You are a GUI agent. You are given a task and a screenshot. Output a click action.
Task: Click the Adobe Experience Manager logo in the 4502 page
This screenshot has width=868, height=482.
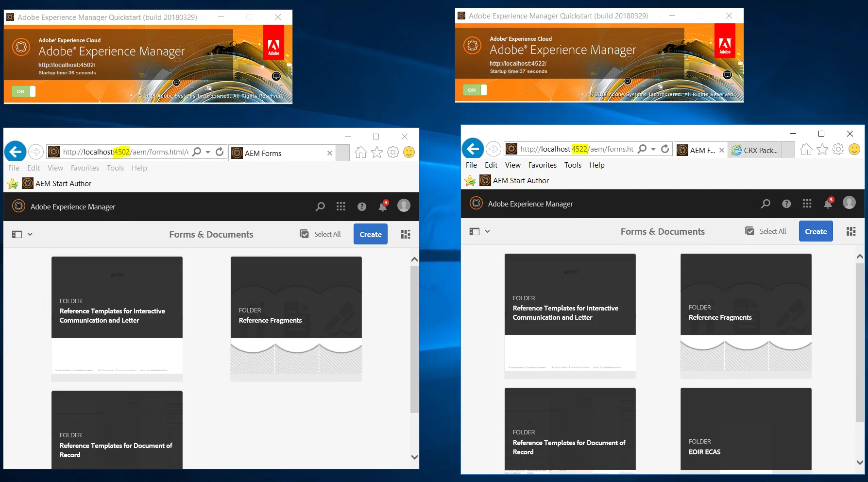18,206
